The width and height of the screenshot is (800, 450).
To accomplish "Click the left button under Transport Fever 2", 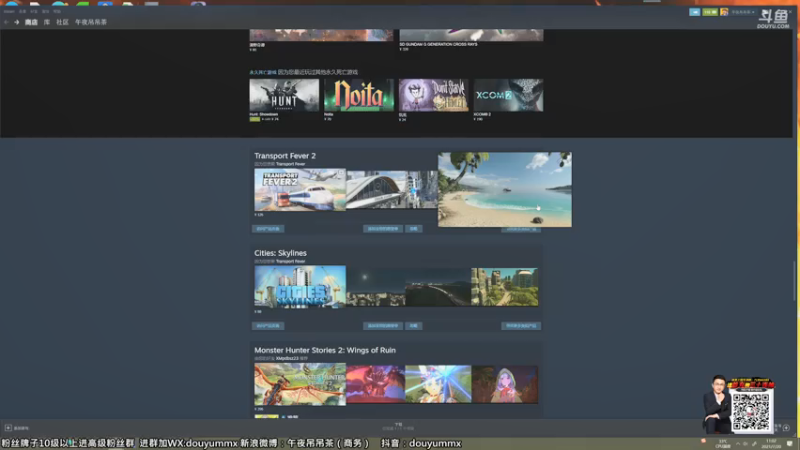I will [268, 229].
